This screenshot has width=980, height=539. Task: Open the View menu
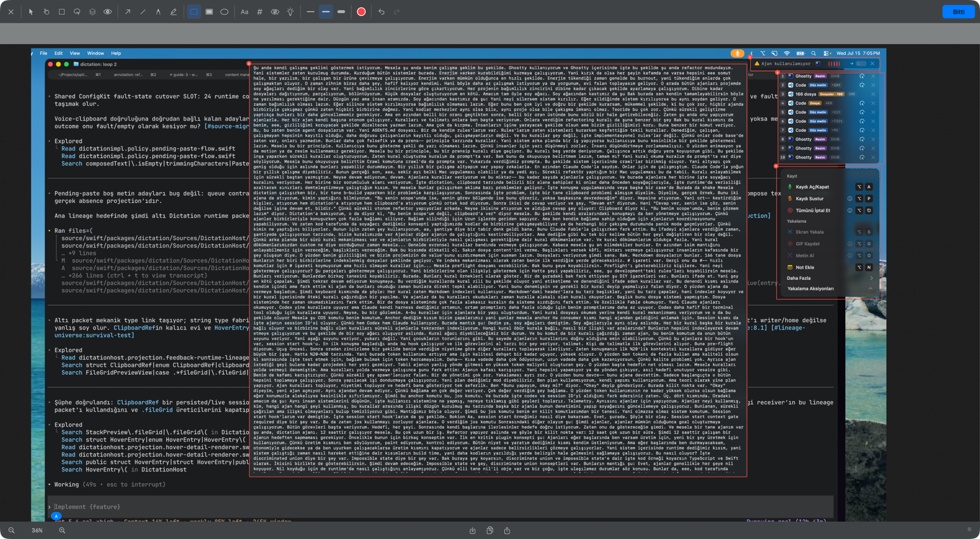coord(75,53)
